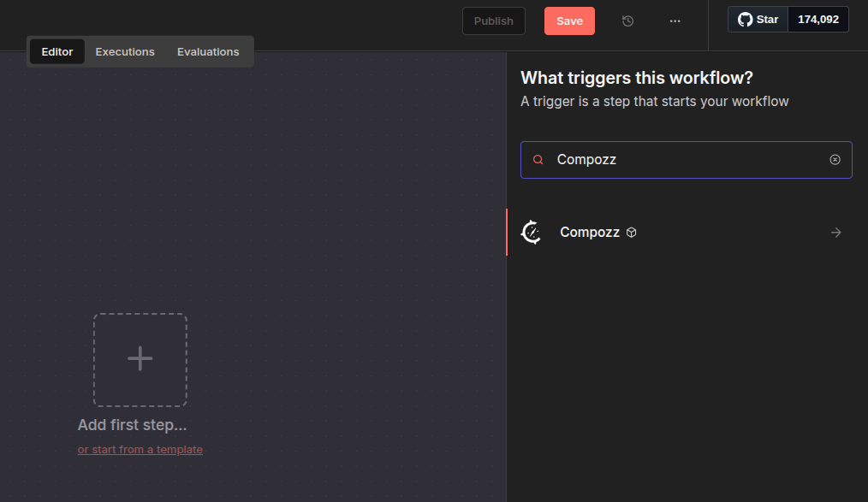
Task: Click the 'What triggers this workflow?' heading
Action: coord(636,78)
